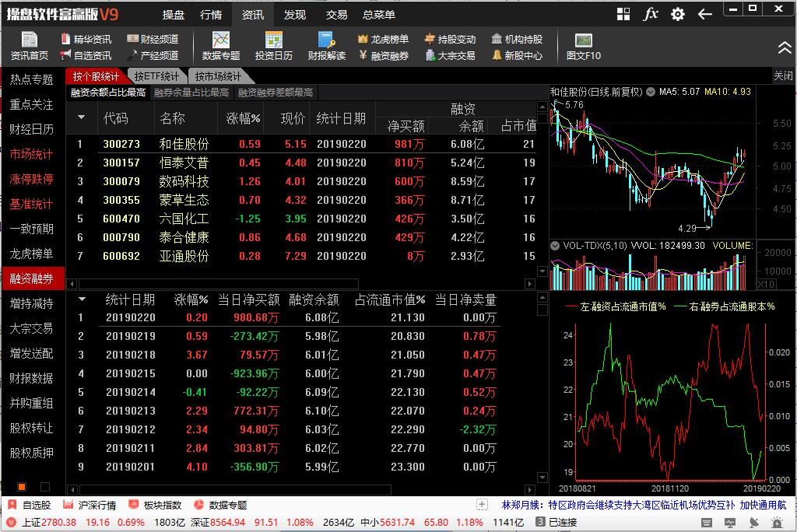Viewport: 797px width, 532px height.
Task: Open 融资融券 in toolbar
Action: click(383, 55)
